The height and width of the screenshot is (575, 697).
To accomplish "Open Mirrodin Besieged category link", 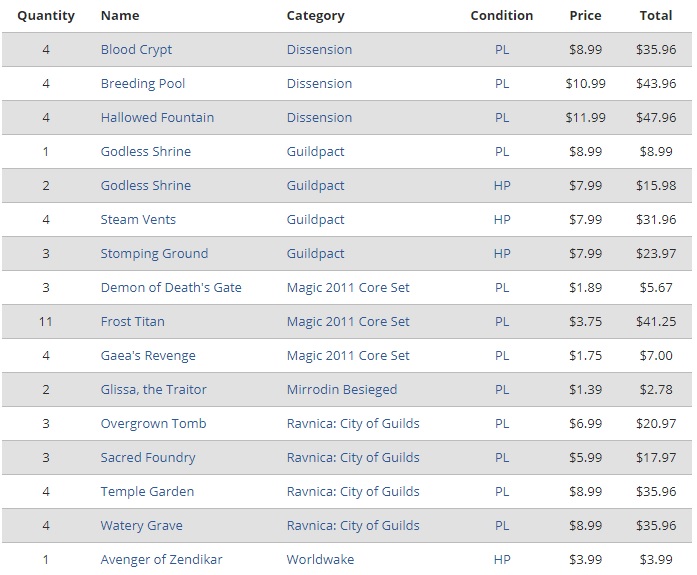I will click(x=341, y=390).
